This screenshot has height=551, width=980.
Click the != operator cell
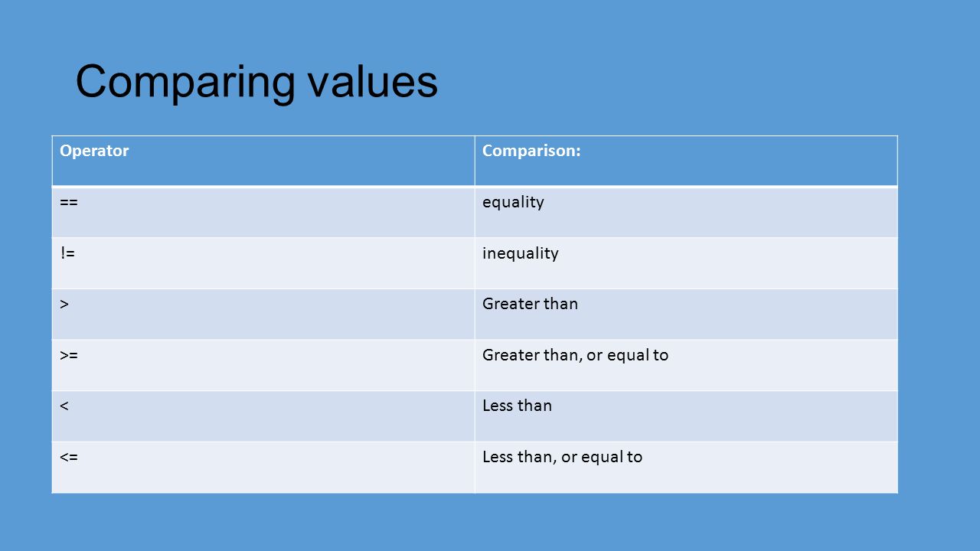(263, 263)
